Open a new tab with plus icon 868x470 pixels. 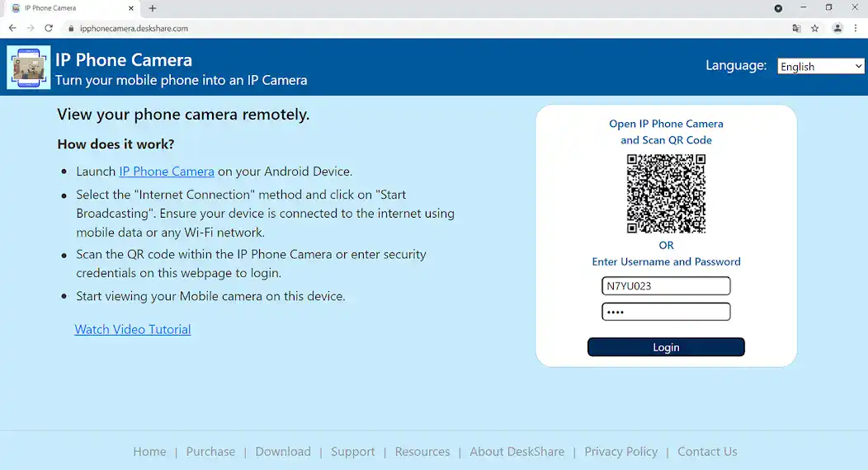(x=153, y=8)
